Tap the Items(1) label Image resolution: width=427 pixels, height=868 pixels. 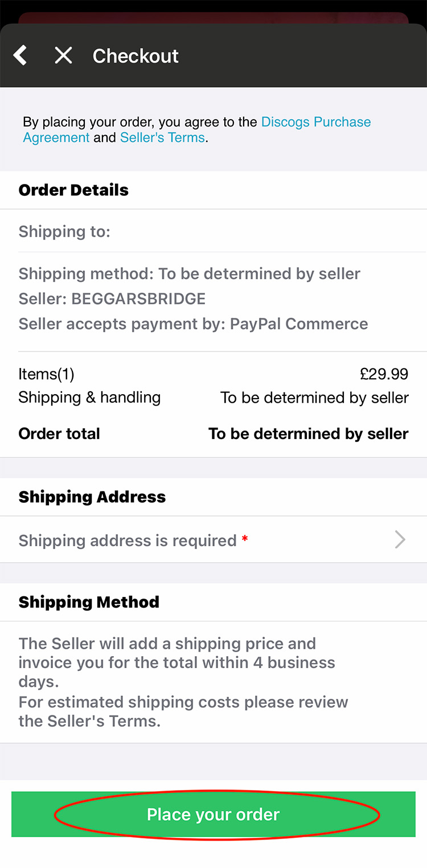click(x=46, y=374)
